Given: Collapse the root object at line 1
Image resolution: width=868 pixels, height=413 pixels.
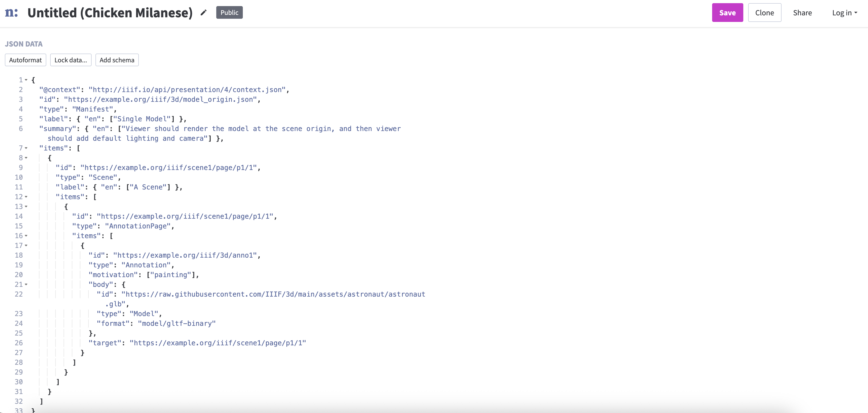Looking at the screenshot, I should [x=26, y=80].
